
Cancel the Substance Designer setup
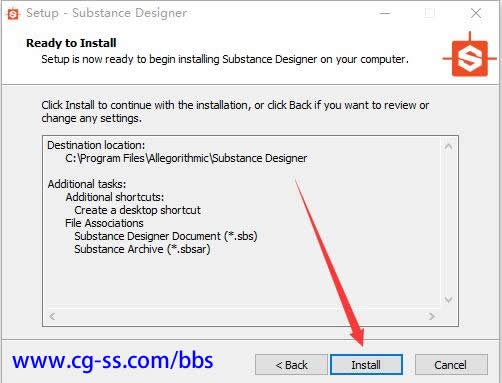(x=451, y=365)
